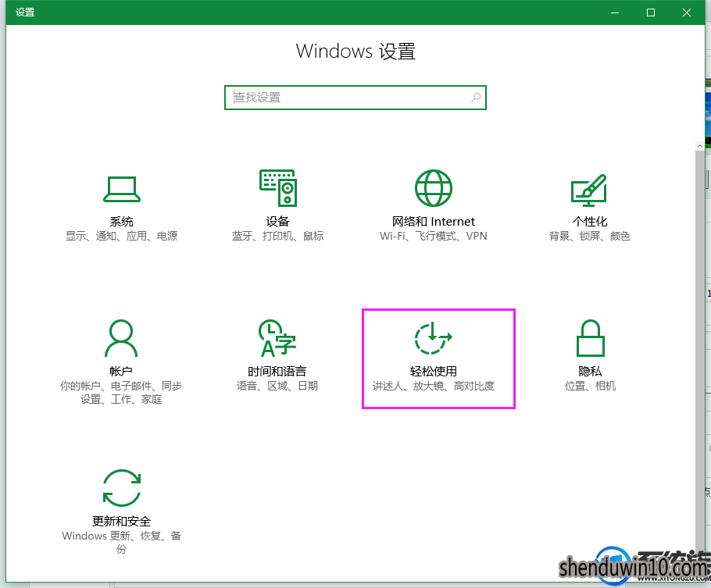This screenshot has width=711, height=588.
Task: Click the 更新和安全 title label
Action: [122, 522]
